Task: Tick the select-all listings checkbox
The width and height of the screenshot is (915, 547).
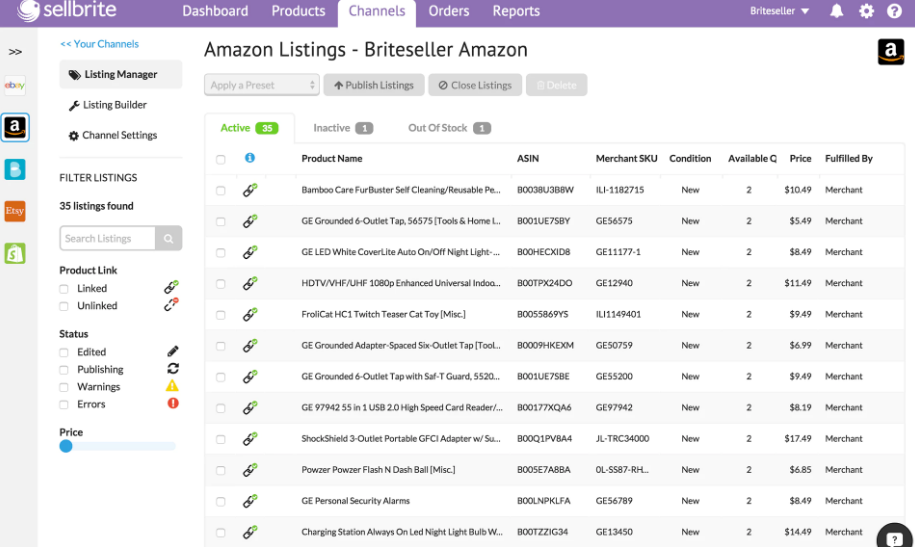Action: (221, 159)
